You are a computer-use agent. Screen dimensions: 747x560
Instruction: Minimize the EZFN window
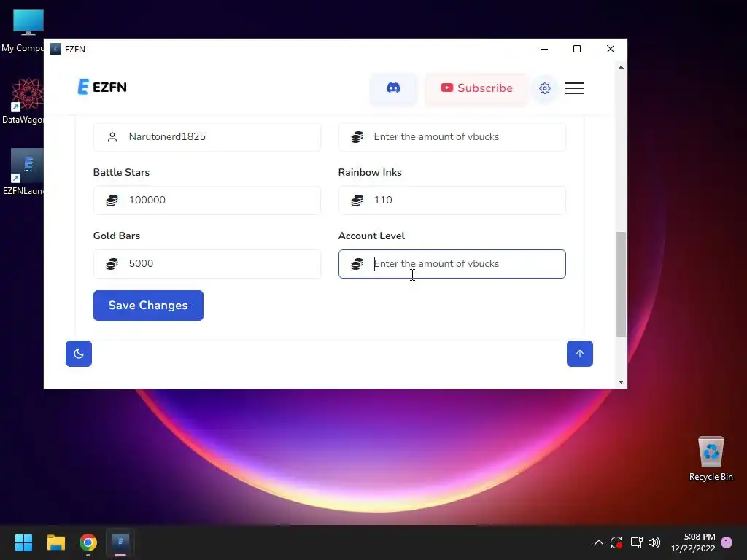544,49
